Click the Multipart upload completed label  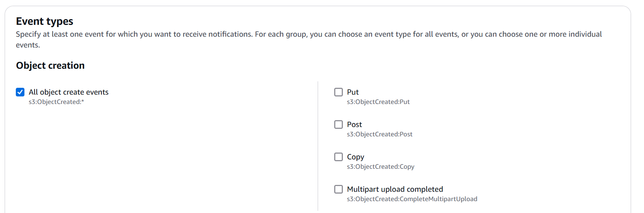(x=395, y=189)
